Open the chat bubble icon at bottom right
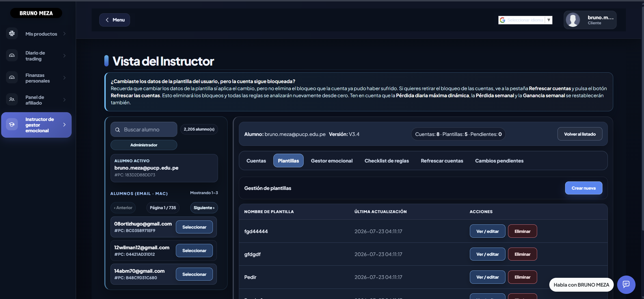The height and width of the screenshot is (299, 644). [x=626, y=284]
